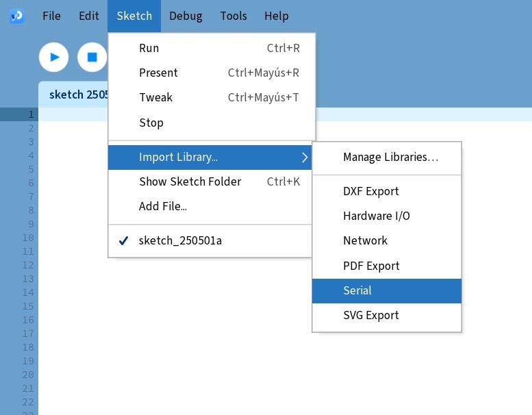532x415 pixels.
Task: Run the sketch with the play button
Action: [x=53, y=57]
